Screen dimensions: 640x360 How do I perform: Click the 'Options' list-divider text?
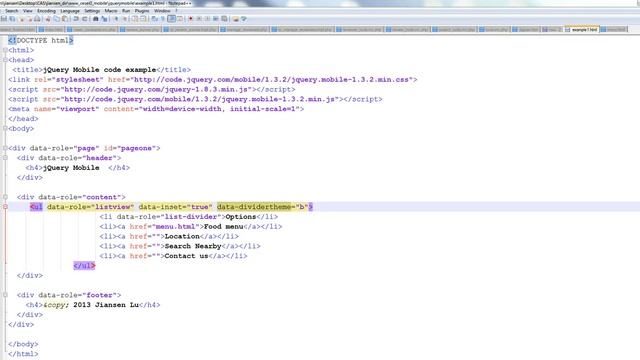point(241,217)
